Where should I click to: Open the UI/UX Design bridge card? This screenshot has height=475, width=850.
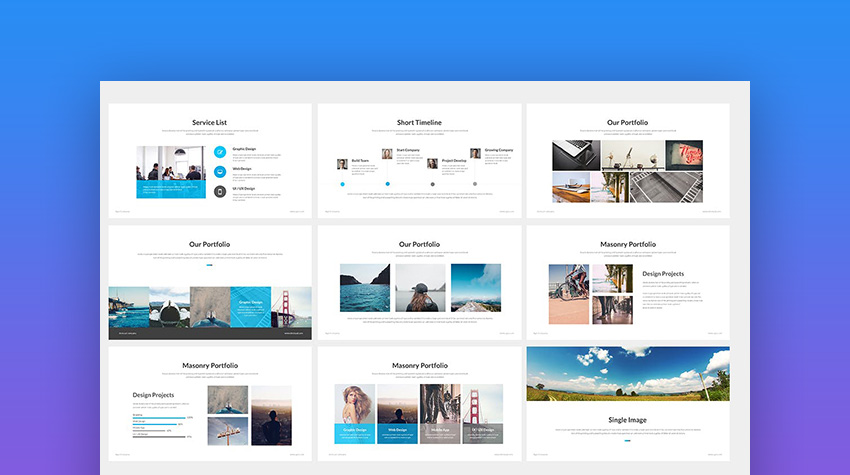[x=482, y=414]
